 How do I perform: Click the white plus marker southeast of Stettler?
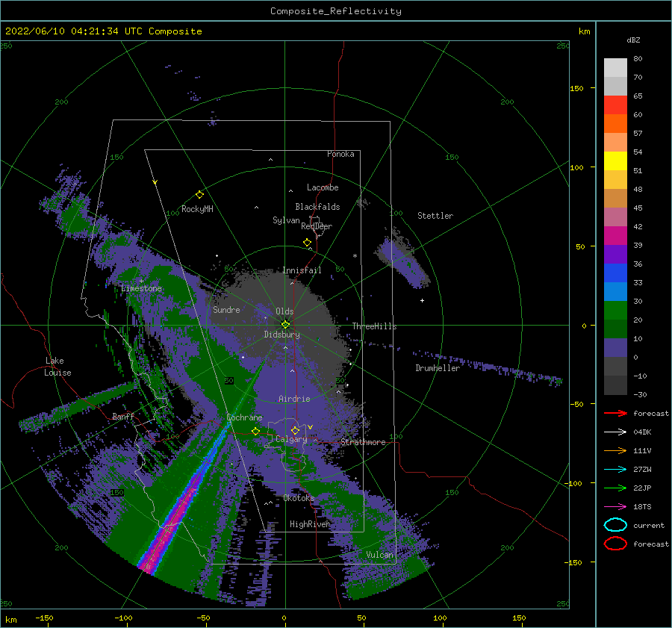click(422, 300)
